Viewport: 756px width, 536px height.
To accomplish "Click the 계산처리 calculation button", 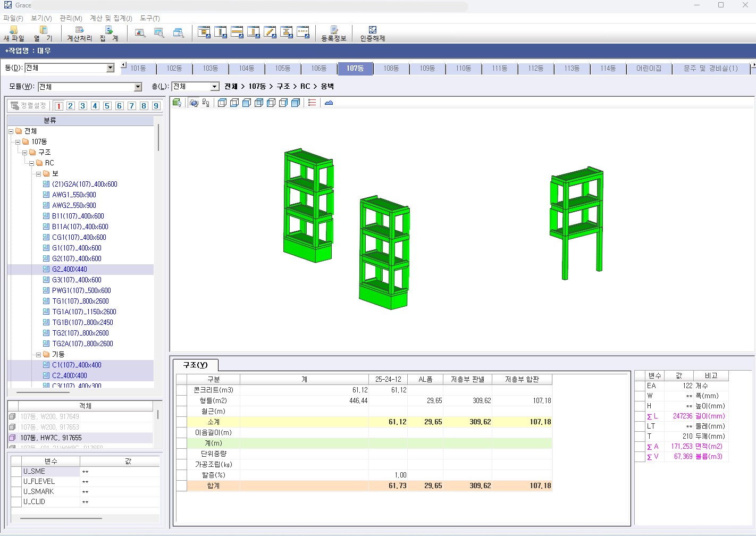I will tap(79, 33).
